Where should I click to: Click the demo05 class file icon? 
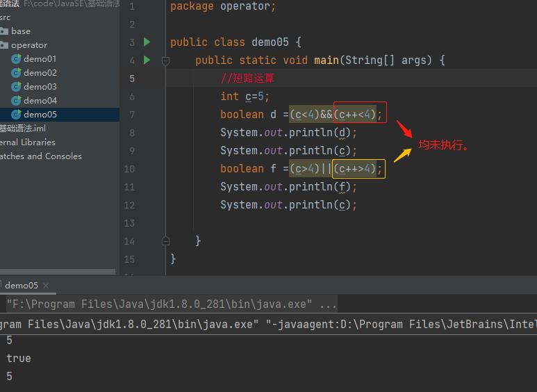[x=16, y=115]
